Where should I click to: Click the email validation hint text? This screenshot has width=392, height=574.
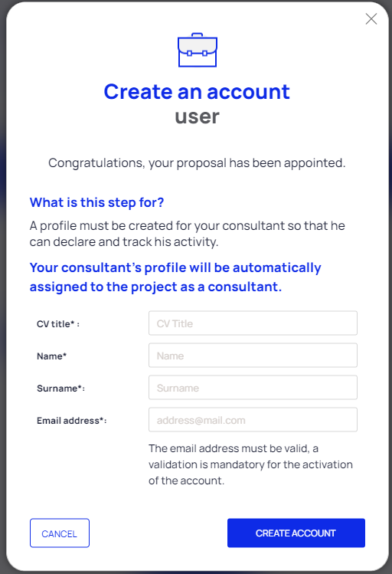point(250,464)
